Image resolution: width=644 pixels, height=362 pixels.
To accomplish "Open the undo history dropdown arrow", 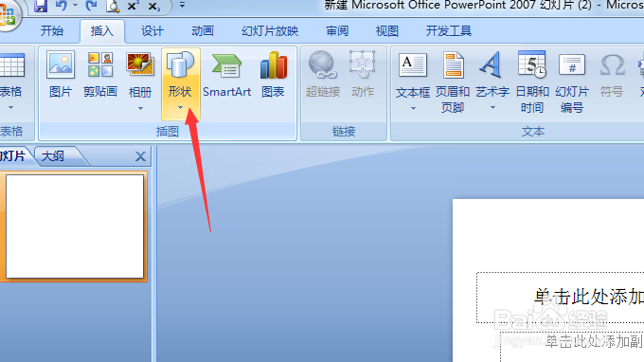I will point(75,6).
